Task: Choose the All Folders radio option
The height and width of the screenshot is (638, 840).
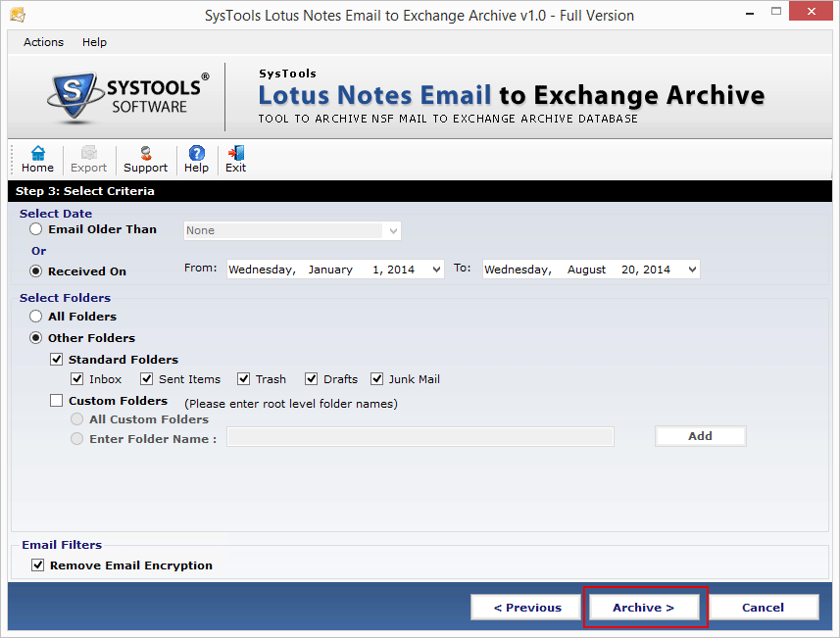Action: click(x=36, y=316)
